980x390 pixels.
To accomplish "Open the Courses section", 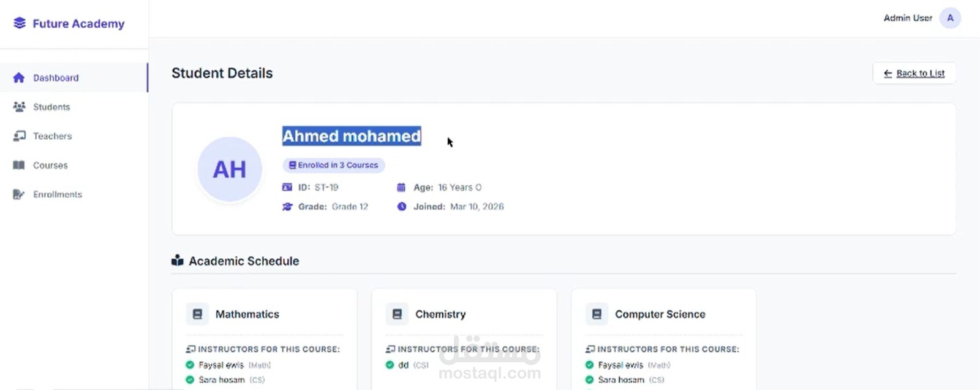I will [50, 165].
